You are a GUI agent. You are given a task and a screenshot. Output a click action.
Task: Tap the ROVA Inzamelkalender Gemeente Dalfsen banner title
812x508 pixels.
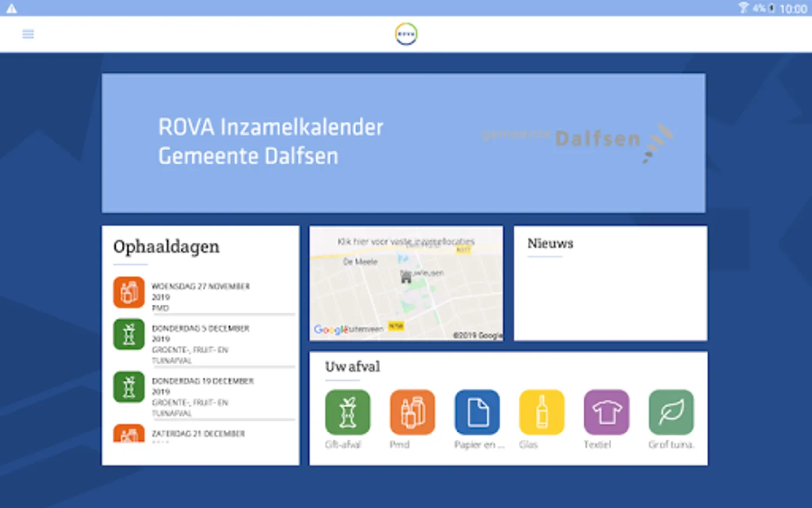[x=271, y=142]
